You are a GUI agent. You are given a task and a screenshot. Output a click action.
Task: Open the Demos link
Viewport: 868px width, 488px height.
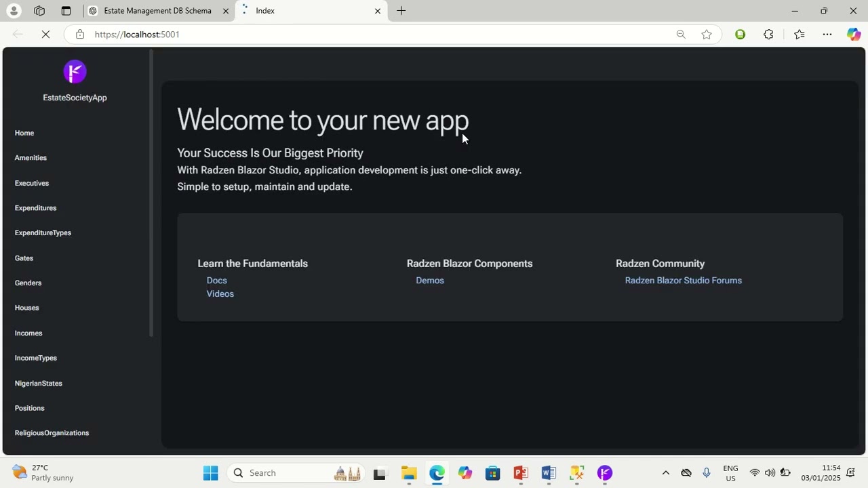[430, 281]
